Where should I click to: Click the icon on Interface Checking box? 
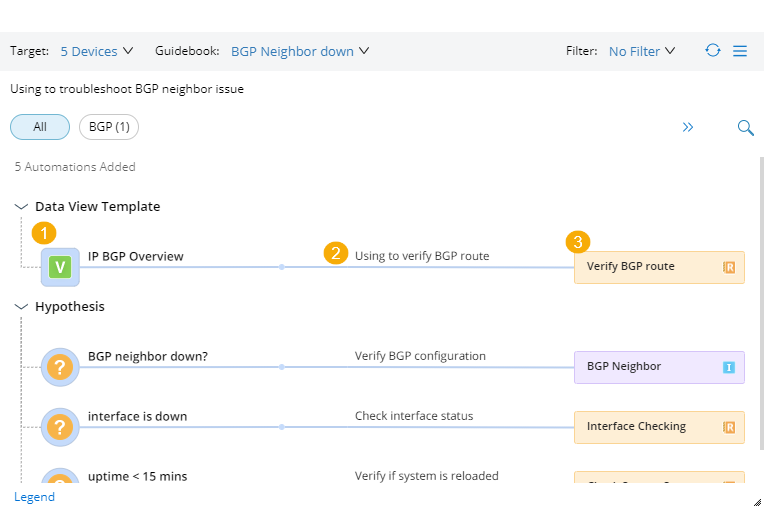pyautogui.click(x=729, y=427)
